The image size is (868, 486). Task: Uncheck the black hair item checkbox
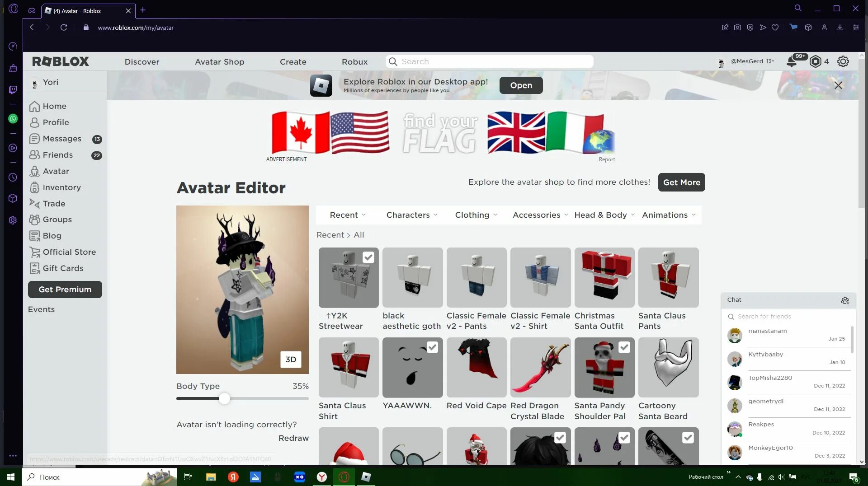pos(560,438)
